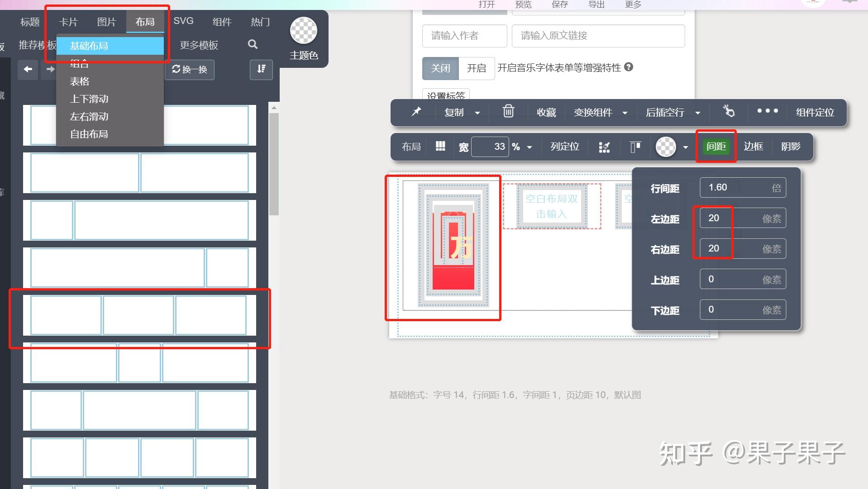Click the 空白布局双击输入 placeholder cell
The height and width of the screenshot is (489, 868).
551,206
